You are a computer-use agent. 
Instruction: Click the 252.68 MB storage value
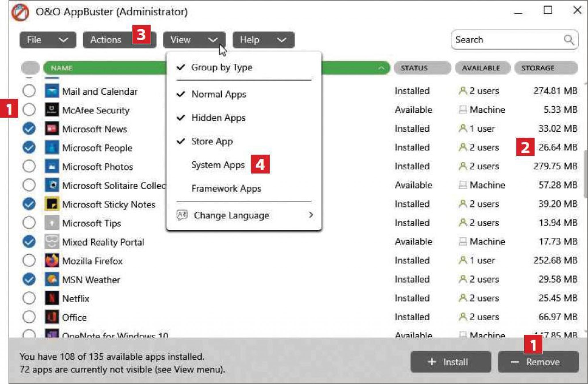555,260
